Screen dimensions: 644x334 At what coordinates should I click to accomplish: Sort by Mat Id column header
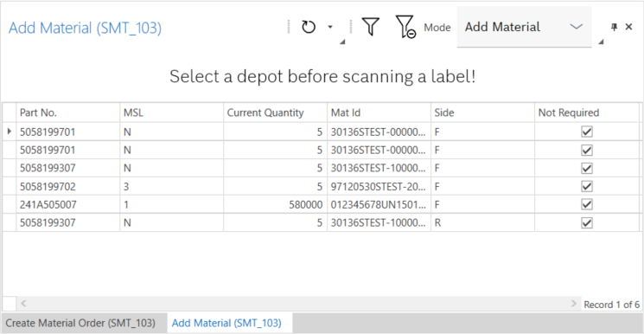(x=379, y=112)
